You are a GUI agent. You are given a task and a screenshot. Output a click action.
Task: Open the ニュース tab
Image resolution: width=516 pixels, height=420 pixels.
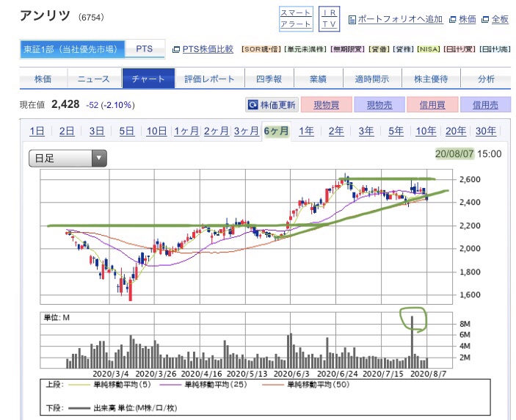[95, 79]
